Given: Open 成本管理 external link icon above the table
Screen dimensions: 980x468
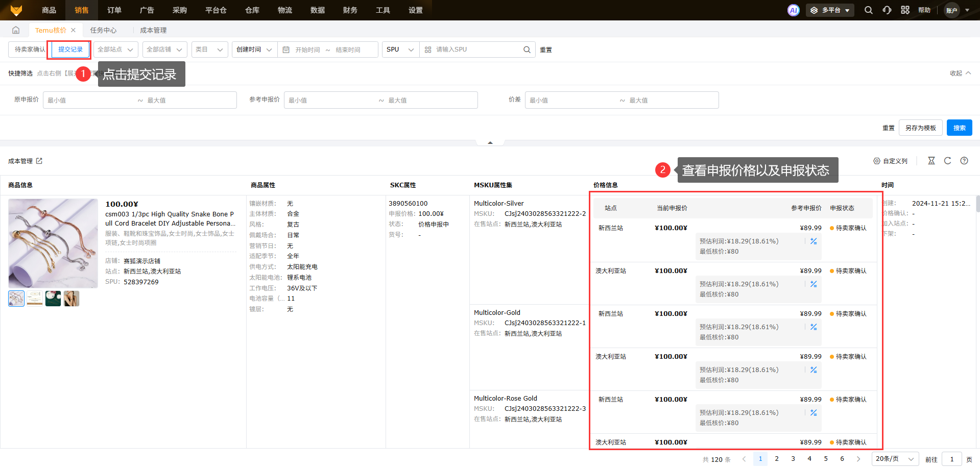Looking at the screenshot, I should click(39, 161).
